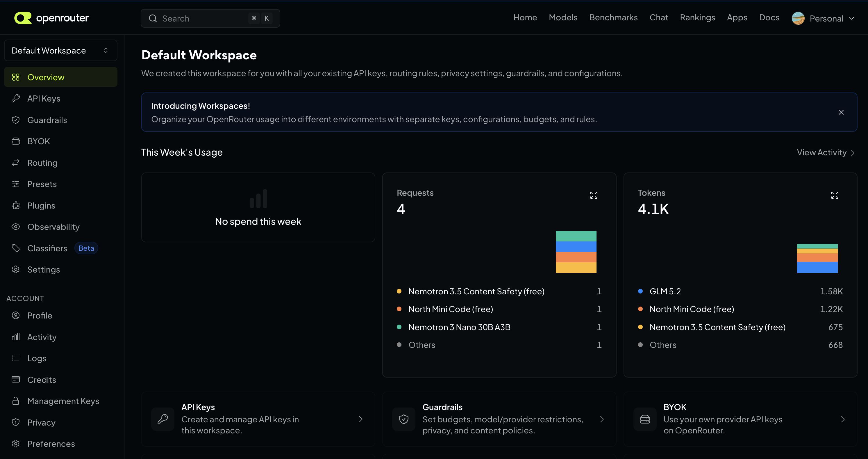Click the chevron on the BYOK card
The width and height of the screenshot is (868, 459).
(843, 419)
